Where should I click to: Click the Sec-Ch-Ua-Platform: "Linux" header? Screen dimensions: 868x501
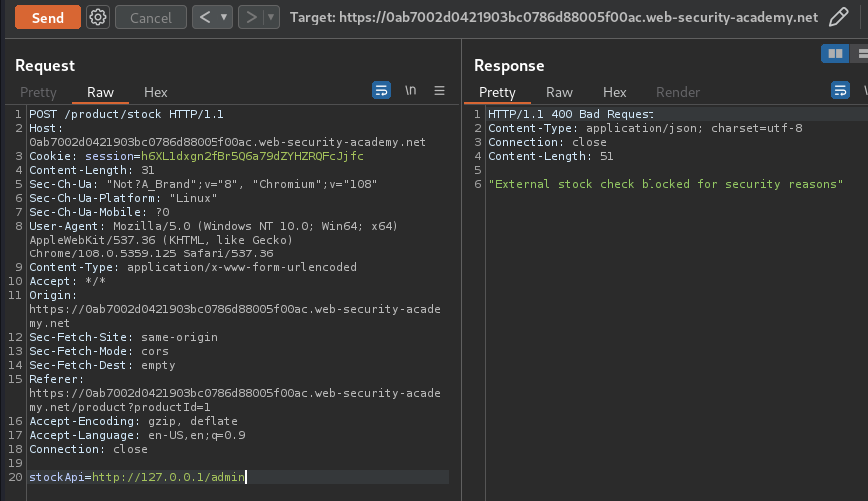123,198
